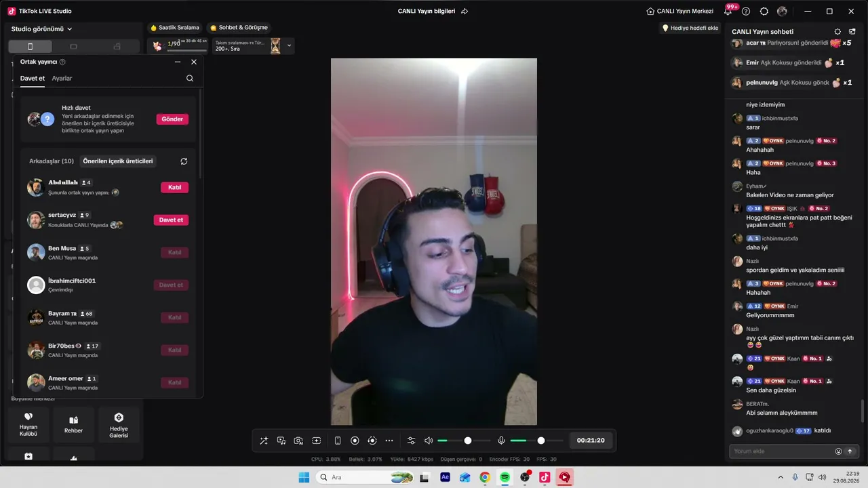Select the portrait phone layout mode
This screenshot has height=488, width=868.
[30, 46]
